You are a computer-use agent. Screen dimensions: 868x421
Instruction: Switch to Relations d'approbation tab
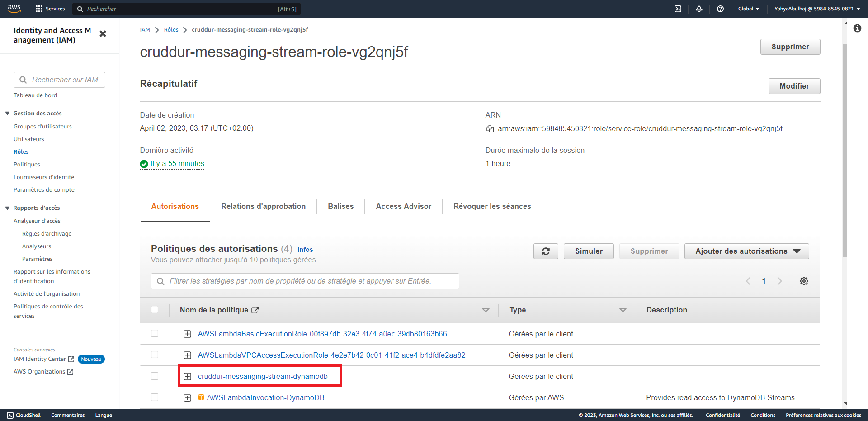(x=264, y=207)
